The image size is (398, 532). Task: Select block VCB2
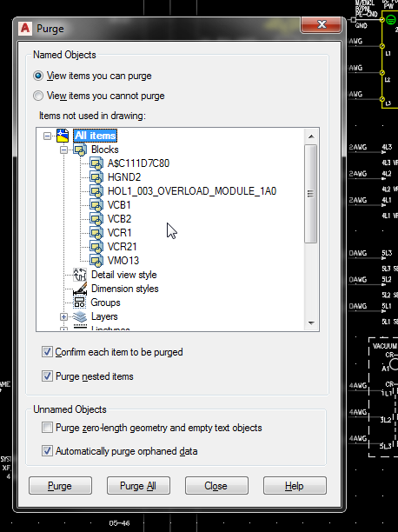click(119, 219)
